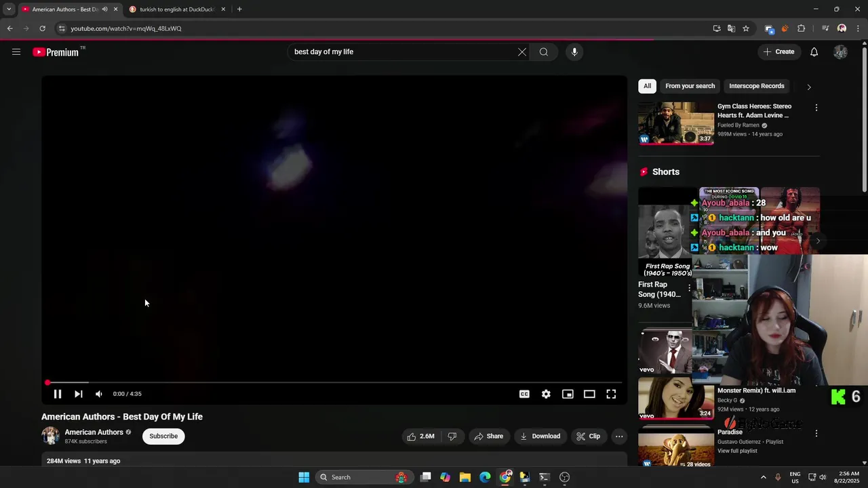Open the player settings gear
Image resolution: width=868 pixels, height=488 pixels.
point(546,394)
